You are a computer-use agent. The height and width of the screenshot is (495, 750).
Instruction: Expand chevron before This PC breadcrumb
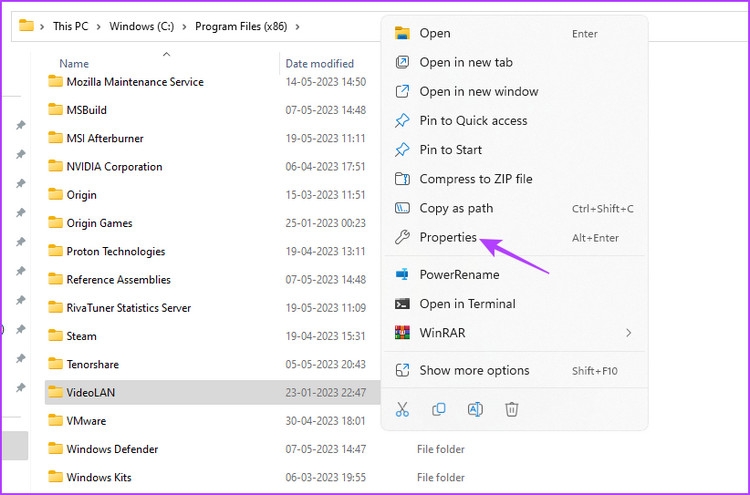[42, 26]
